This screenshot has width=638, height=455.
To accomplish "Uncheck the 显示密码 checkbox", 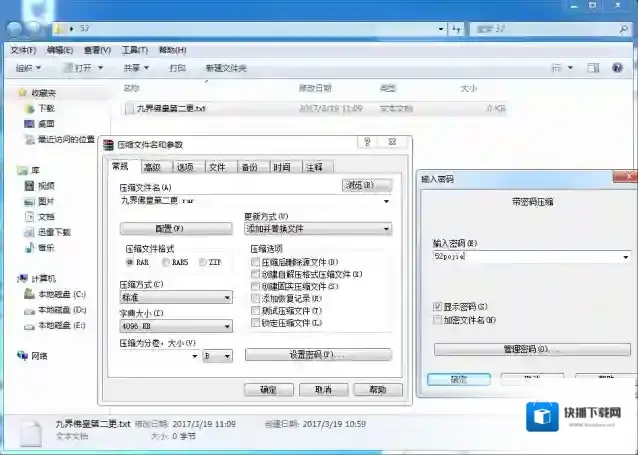I will coord(438,306).
